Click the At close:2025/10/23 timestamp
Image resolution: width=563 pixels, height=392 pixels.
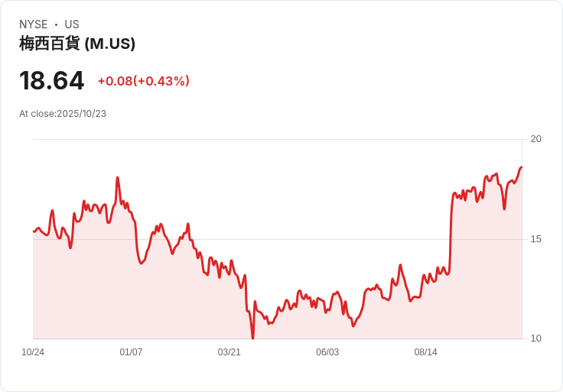(63, 114)
